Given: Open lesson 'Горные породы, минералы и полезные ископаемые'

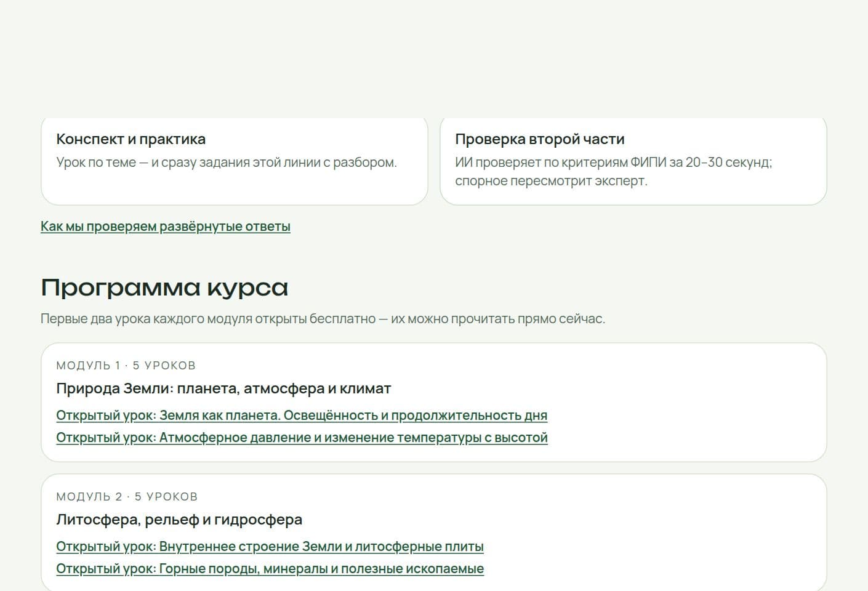Looking at the screenshot, I should (270, 569).
